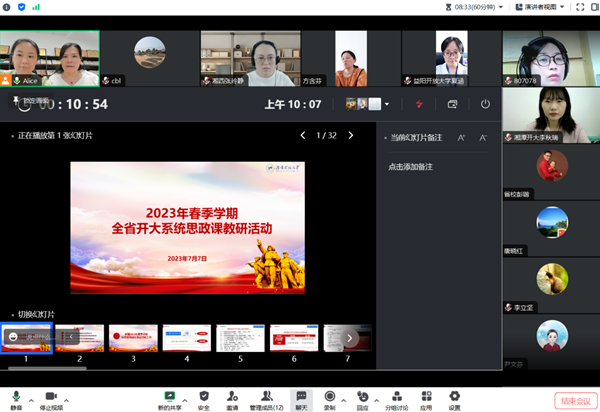600x412 pixels.
Task: Click Alice's active microphone icon
Action: 17,81
